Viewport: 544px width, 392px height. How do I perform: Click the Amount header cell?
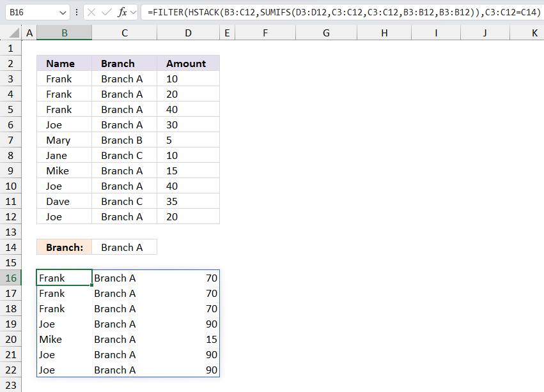click(x=189, y=63)
